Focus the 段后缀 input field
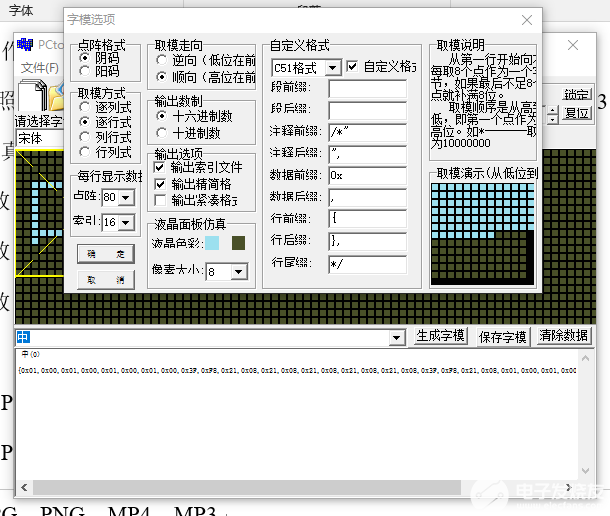The width and height of the screenshot is (610, 516). tap(367, 111)
